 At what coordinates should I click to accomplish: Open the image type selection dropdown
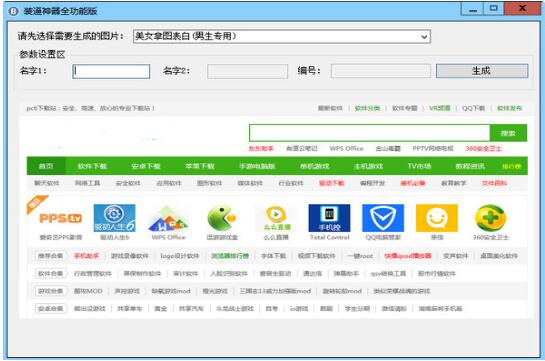click(282, 36)
